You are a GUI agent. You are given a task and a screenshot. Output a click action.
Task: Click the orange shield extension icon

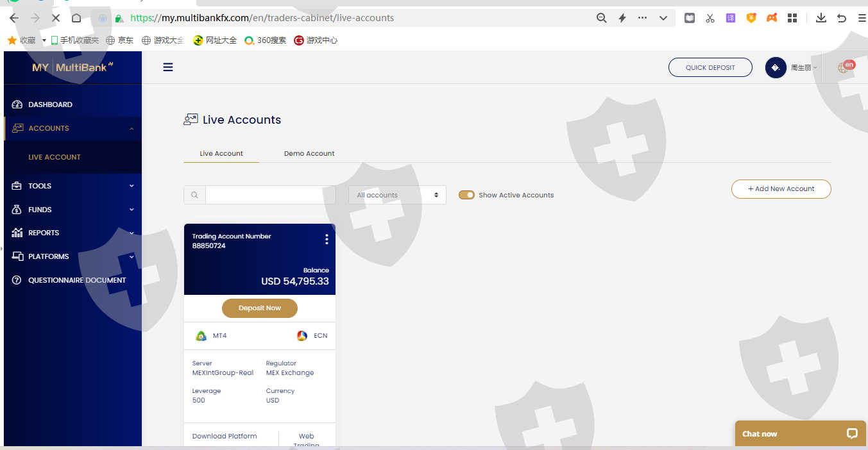[x=751, y=18]
